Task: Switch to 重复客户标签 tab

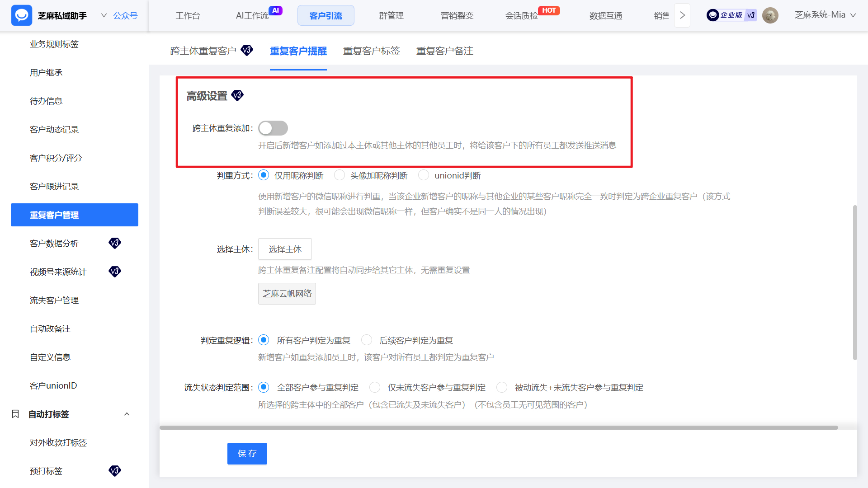Action: click(372, 51)
